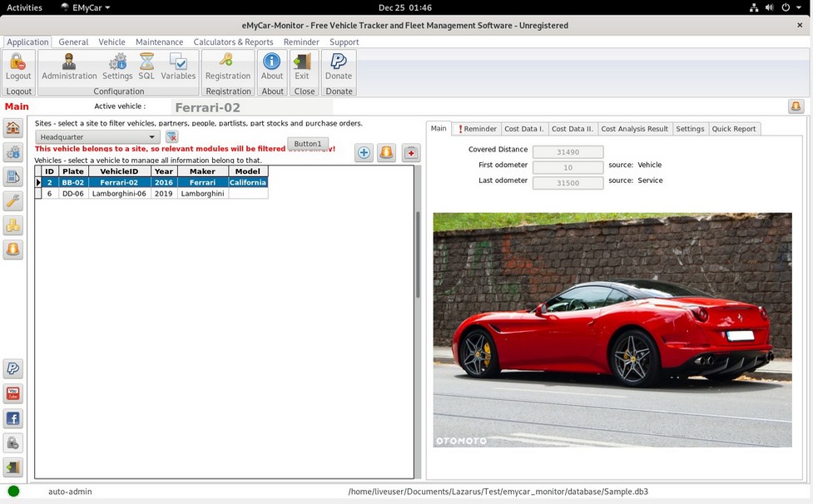This screenshot has width=813, height=504.
Task: Open the Variables checkbox icon
Action: pos(178,66)
